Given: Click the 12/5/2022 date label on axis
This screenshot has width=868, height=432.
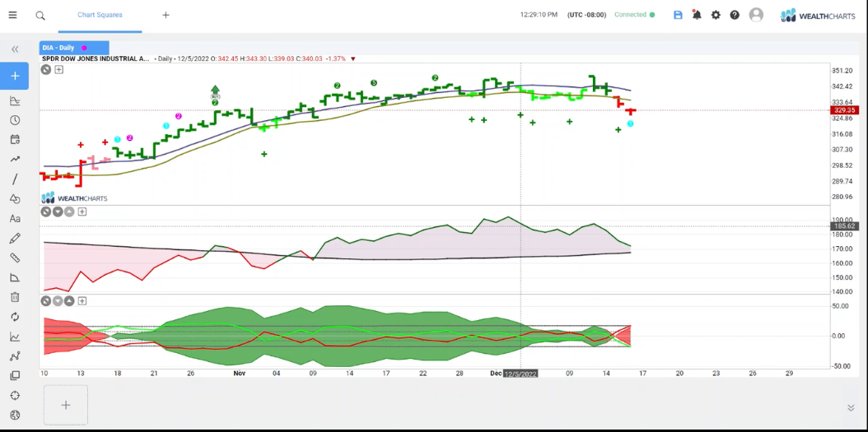Looking at the screenshot, I should 520,374.
